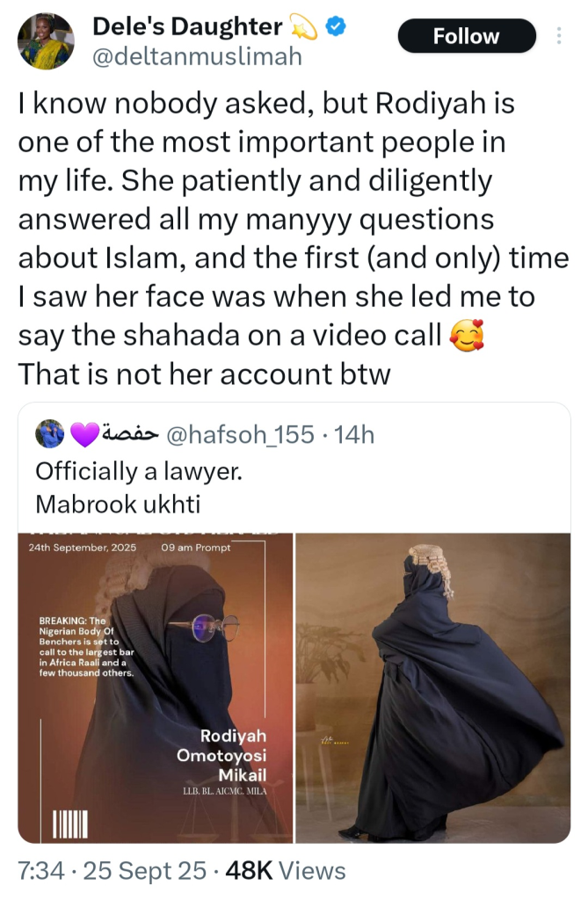
Task: Click the sparkle star emoji beside name
Action: coord(304,27)
